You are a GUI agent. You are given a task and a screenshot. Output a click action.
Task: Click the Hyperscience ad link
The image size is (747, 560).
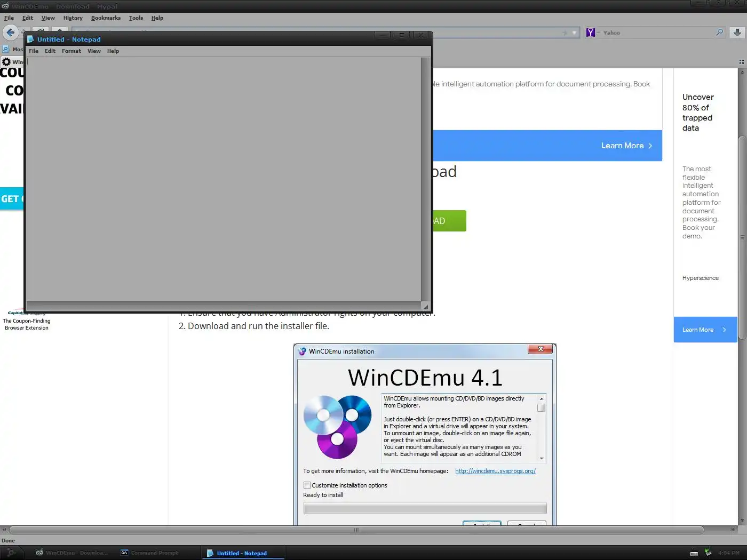pos(700,278)
